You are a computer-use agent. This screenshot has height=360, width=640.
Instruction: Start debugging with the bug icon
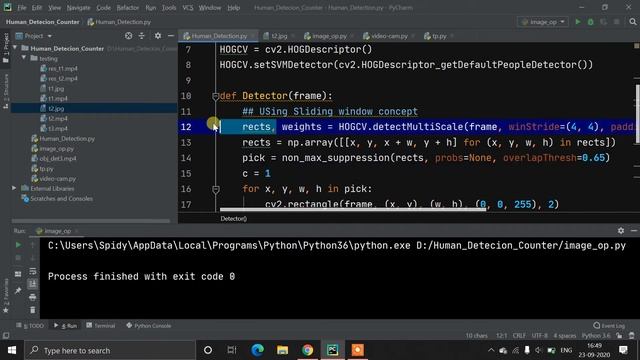click(x=591, y=22)
